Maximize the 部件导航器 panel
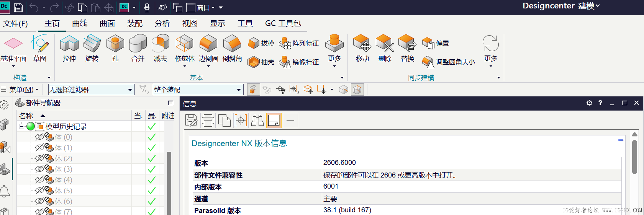The image size is (644, 215). (171, 103)
